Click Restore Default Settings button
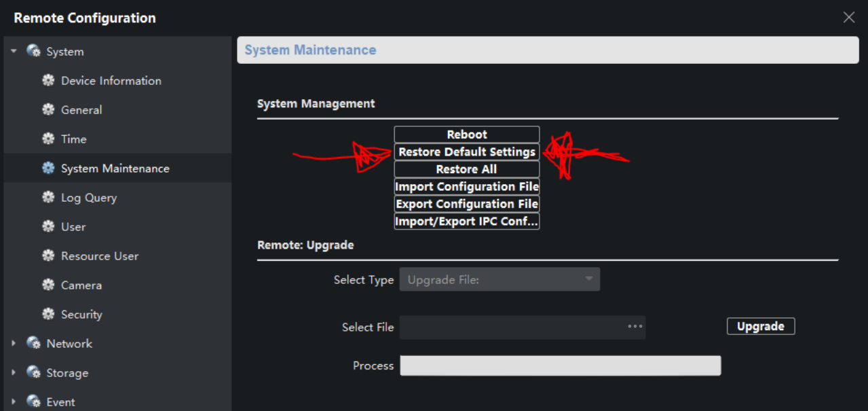The height and width of the screenshot is (411, 868). (x=467, y=152)
